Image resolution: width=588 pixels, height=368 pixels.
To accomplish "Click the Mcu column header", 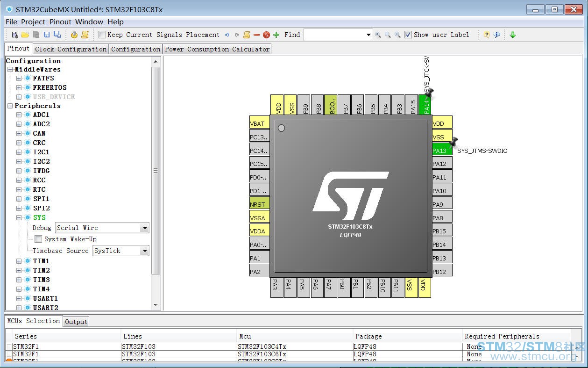I will [295, 336].
